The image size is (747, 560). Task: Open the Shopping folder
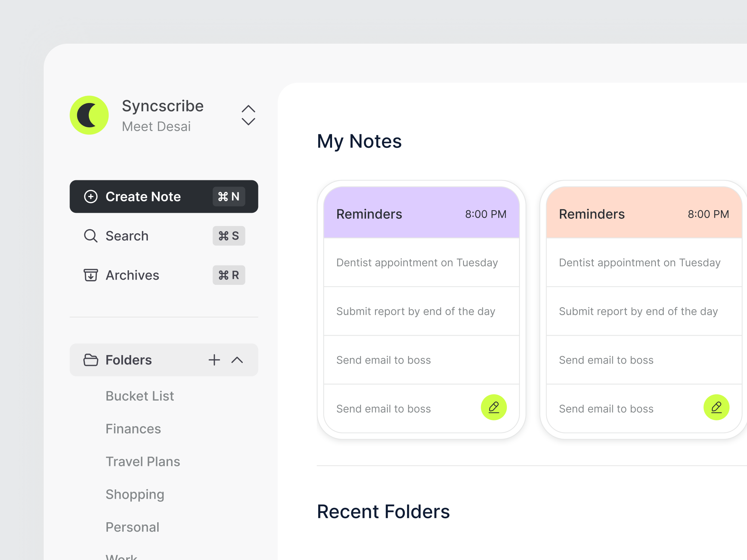pyautogui.click(x=135, y=494)
